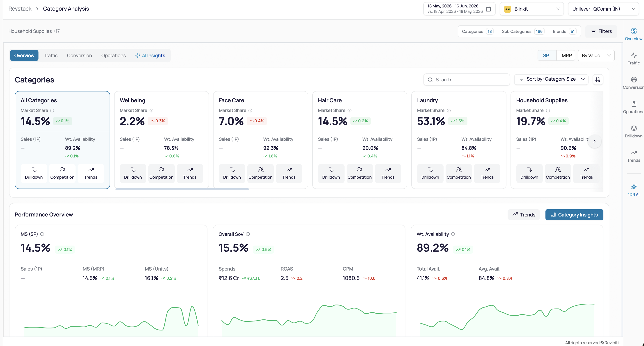Screen dimensions: 644x346
Task: Open the Filters button
Action: 601,31
